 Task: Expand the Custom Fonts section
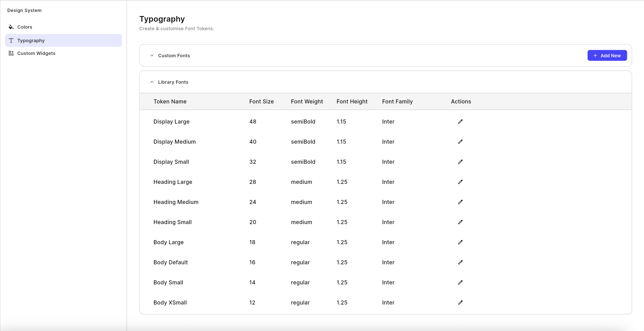pos(152,55)
